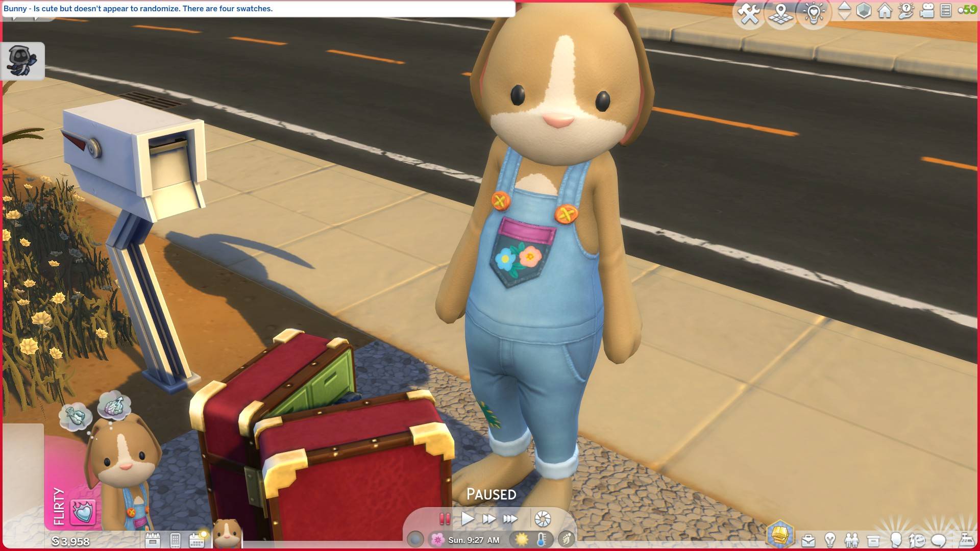This screenshot has height=551, width=980.
Task: Click the sunny weather icon
Action: [522, 539]
